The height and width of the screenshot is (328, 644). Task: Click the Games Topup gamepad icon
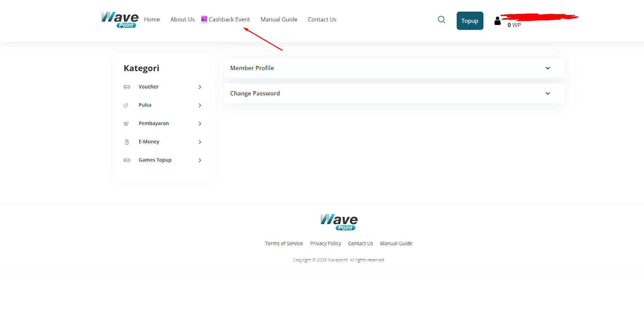(x=127, y=160)
